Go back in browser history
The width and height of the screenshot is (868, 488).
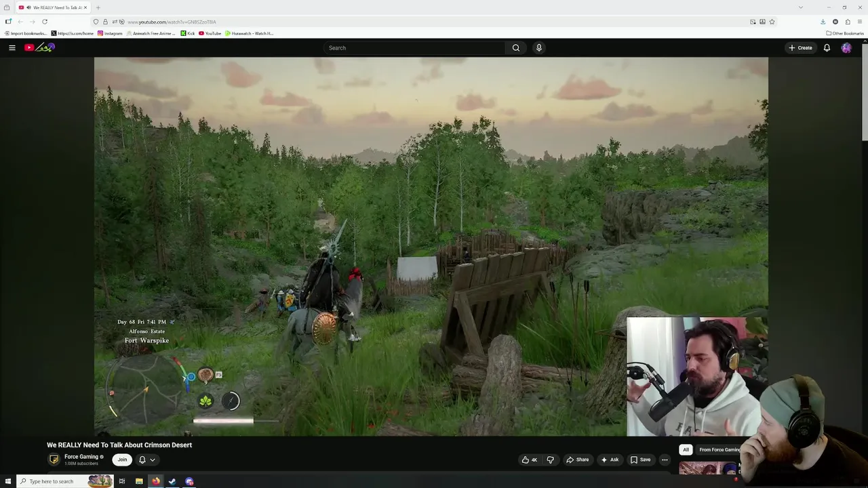20,22
